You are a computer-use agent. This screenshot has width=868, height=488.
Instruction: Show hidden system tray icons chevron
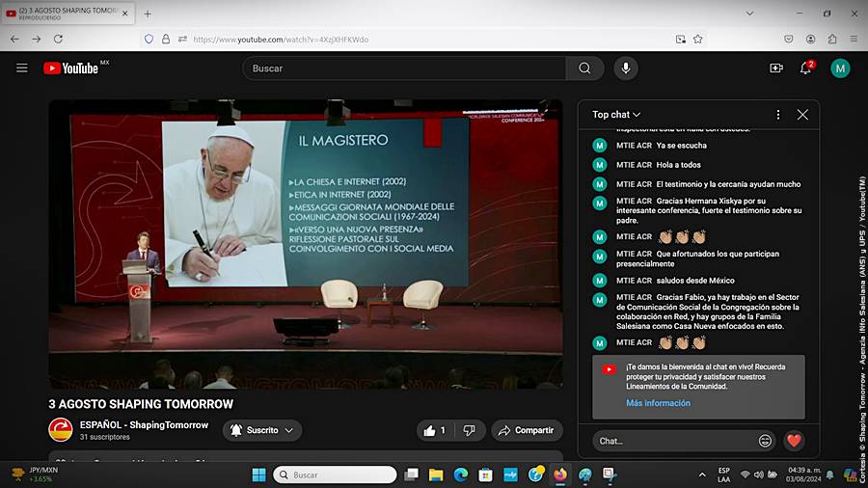702,474
